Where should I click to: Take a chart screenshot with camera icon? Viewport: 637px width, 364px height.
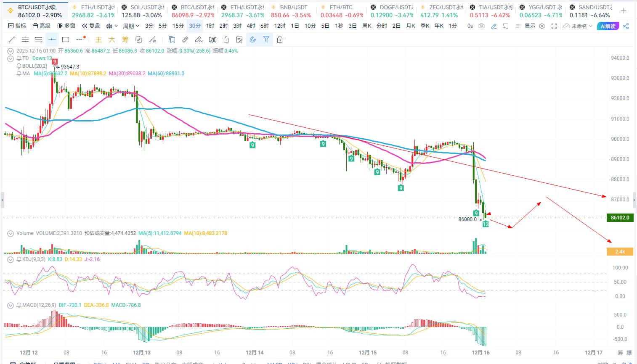pos(482,26)
